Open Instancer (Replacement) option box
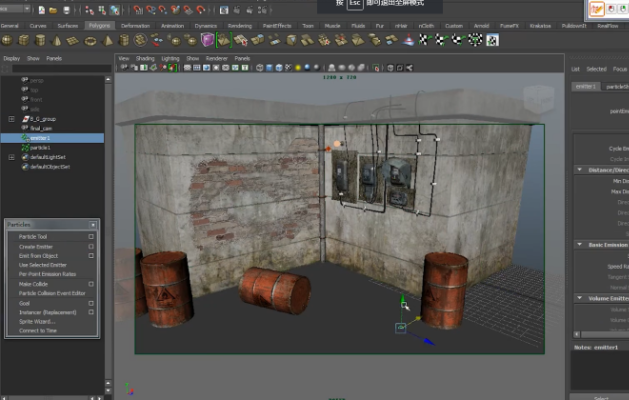 pos(91,312)
